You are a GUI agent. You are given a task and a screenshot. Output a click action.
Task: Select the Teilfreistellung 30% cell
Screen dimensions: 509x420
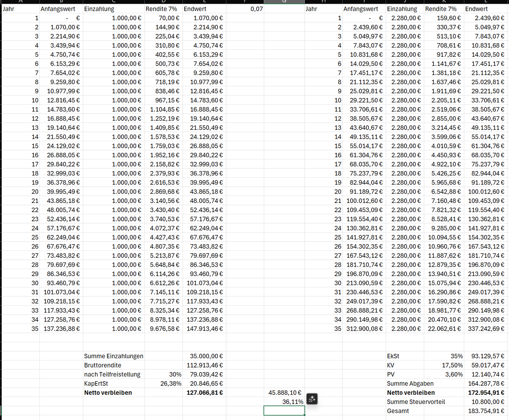[163, 374]
